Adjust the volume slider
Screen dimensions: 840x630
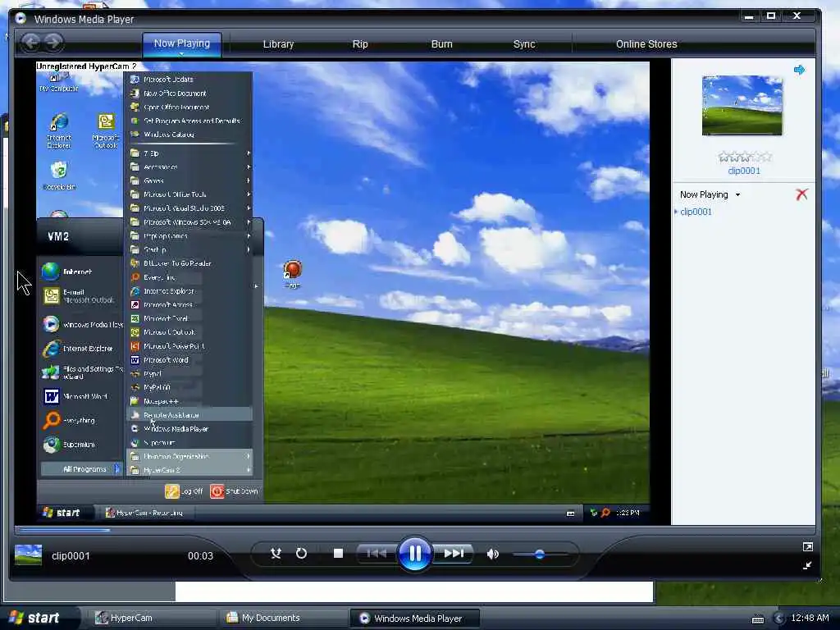pyautogui.click(x=540, y=554)
